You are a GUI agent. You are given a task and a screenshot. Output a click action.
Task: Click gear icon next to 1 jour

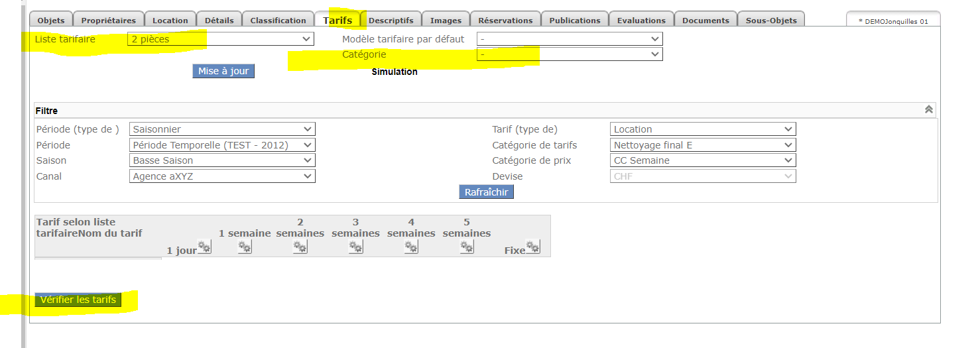point(204,247)
